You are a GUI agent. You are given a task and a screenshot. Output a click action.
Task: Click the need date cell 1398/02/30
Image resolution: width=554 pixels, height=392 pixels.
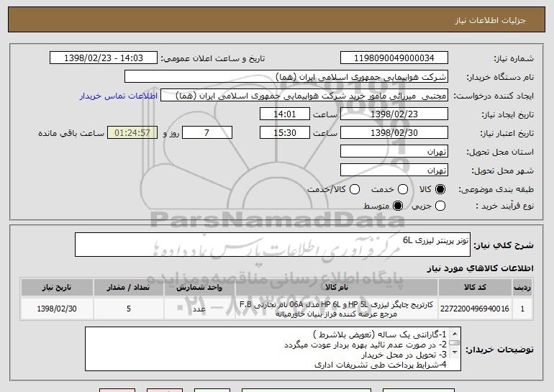57,309
